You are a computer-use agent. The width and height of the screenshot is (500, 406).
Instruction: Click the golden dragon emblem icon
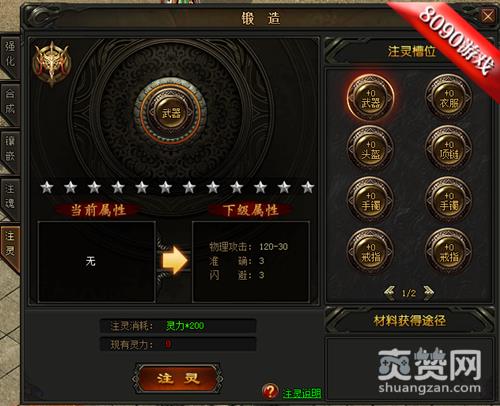pos(51,63)
